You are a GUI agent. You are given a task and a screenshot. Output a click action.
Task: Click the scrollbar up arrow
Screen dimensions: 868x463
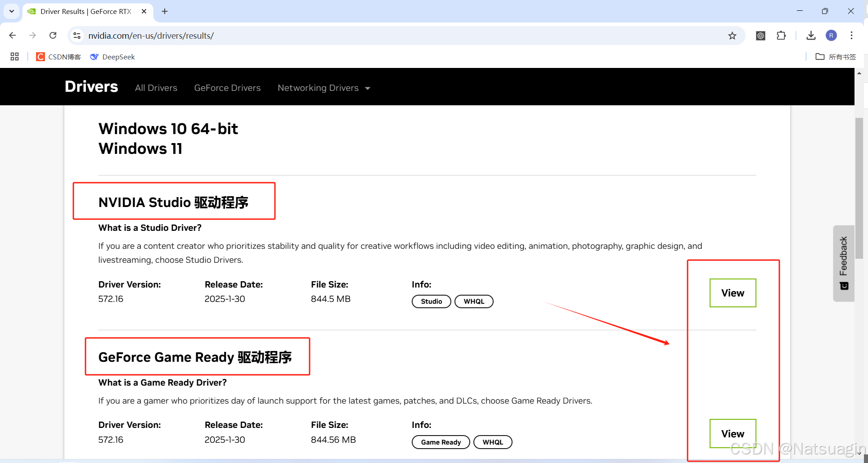859,73
